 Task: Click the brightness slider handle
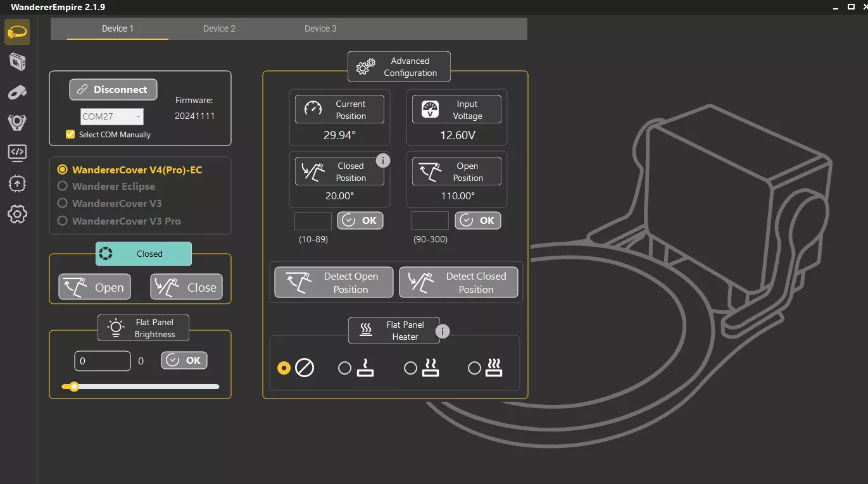click(x=74, y=387)
